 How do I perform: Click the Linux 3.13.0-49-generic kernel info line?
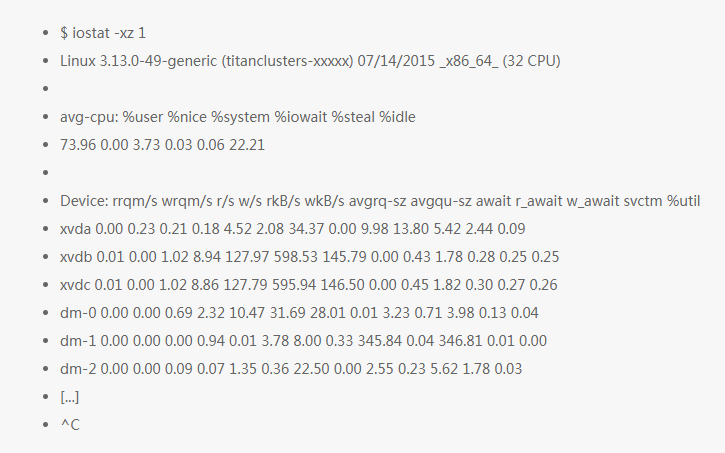pyautogui.click(x=310, y=61)
